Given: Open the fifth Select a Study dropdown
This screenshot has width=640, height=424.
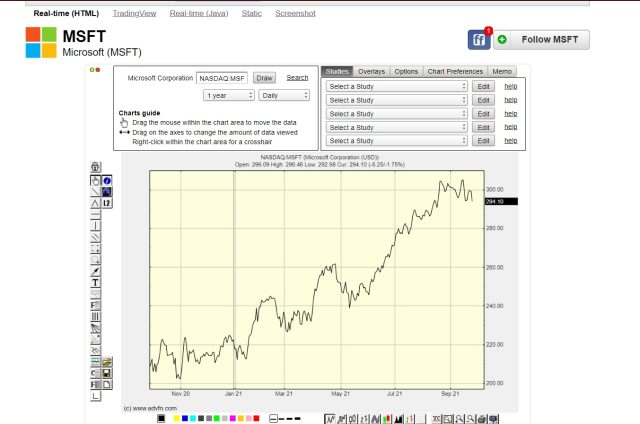Looking at the screenshot, I should click(x=397, y=141).
